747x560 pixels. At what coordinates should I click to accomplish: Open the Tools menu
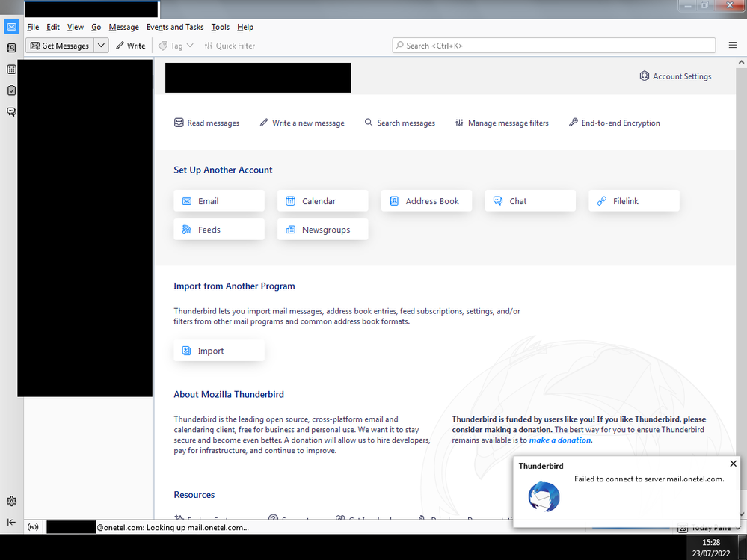click(221, 27)
